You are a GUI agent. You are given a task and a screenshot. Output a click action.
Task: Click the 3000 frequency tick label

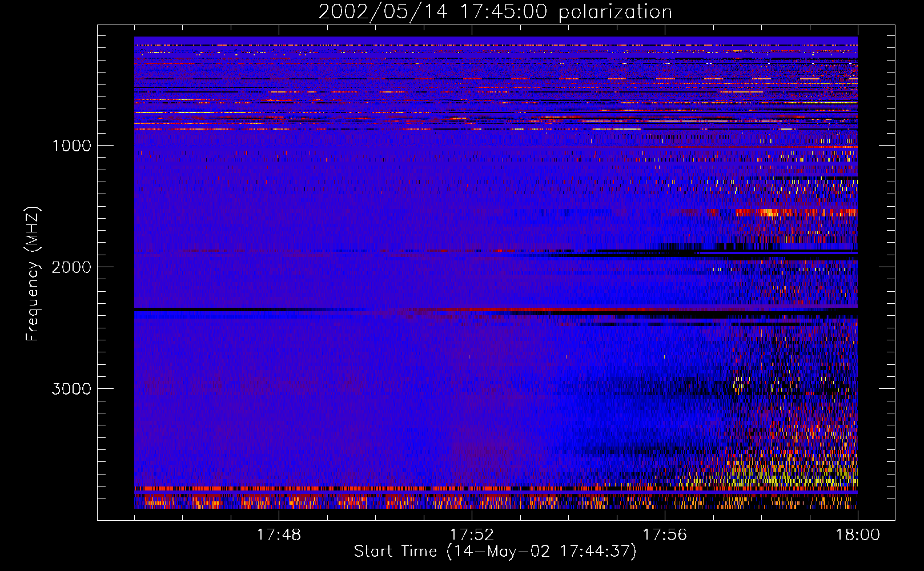coord(71,389)
